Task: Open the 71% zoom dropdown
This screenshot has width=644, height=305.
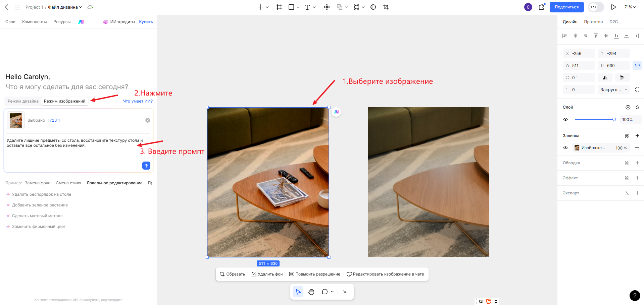Action: pos(630,7)
